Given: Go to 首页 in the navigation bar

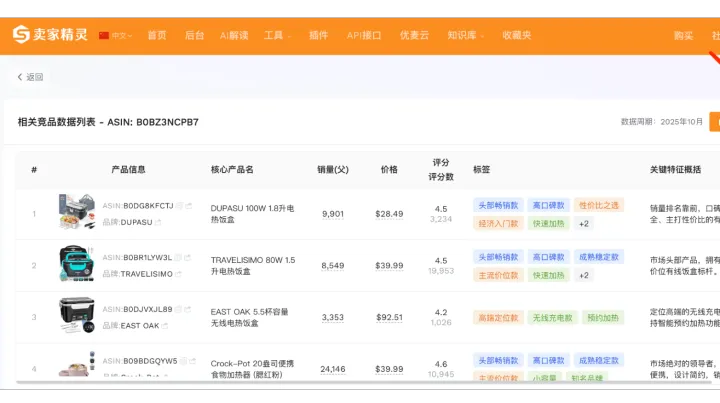Looking at the screenshot, I should pyautogui.click(x=157, y=35).
